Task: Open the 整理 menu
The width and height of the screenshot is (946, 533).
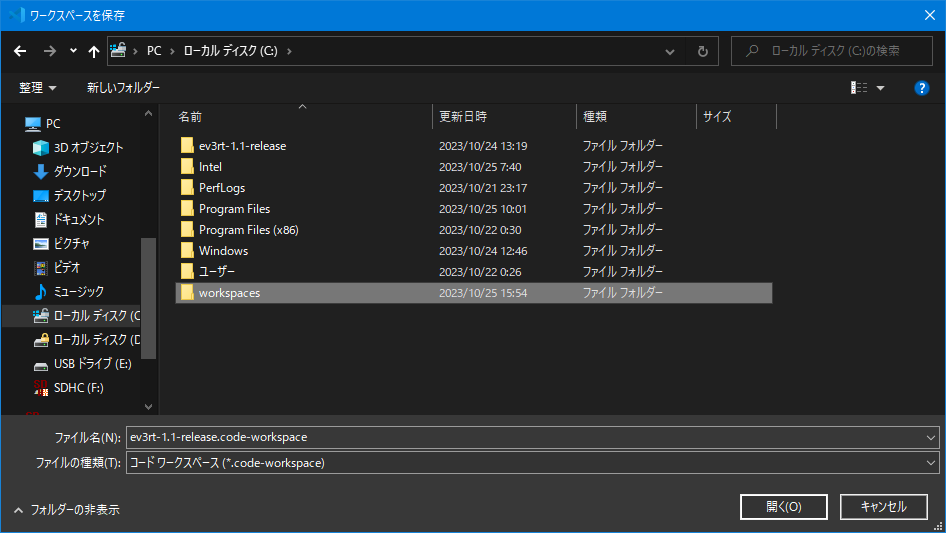Action: (x=37, y=88)
